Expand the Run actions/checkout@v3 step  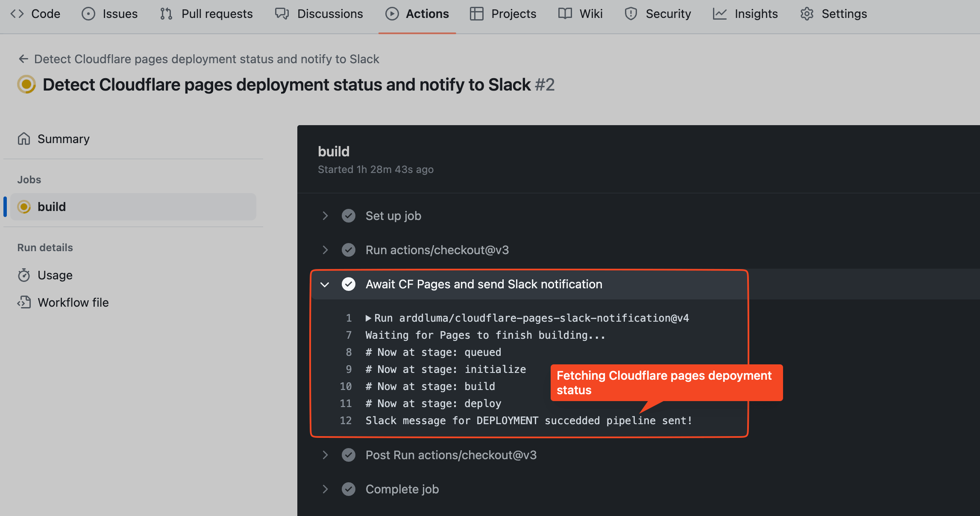point(325,250)
